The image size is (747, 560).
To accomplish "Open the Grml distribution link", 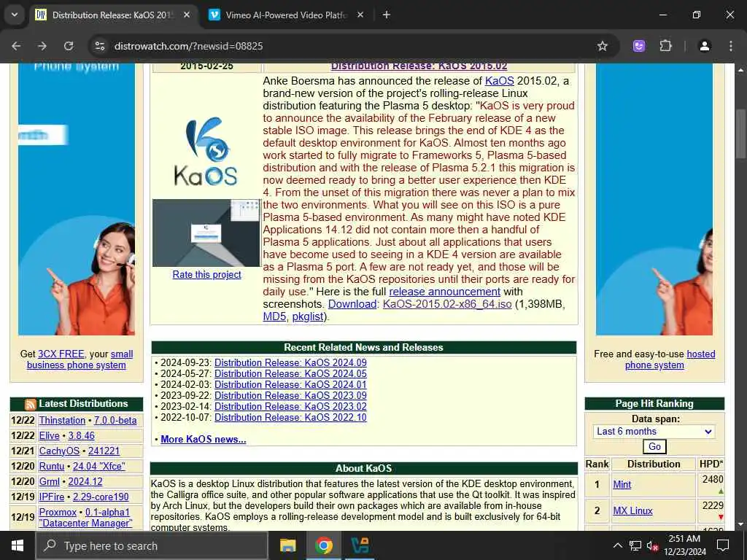I will point(49,481).
